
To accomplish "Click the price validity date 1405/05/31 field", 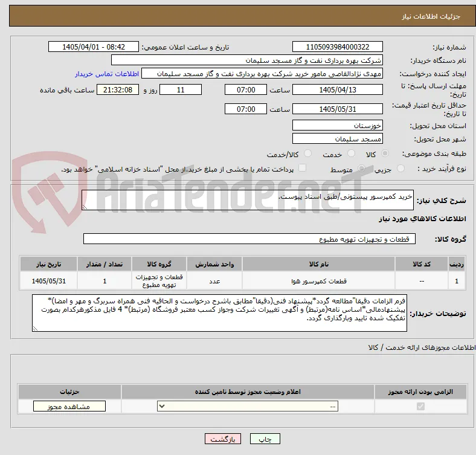I will tap(338, 109).
